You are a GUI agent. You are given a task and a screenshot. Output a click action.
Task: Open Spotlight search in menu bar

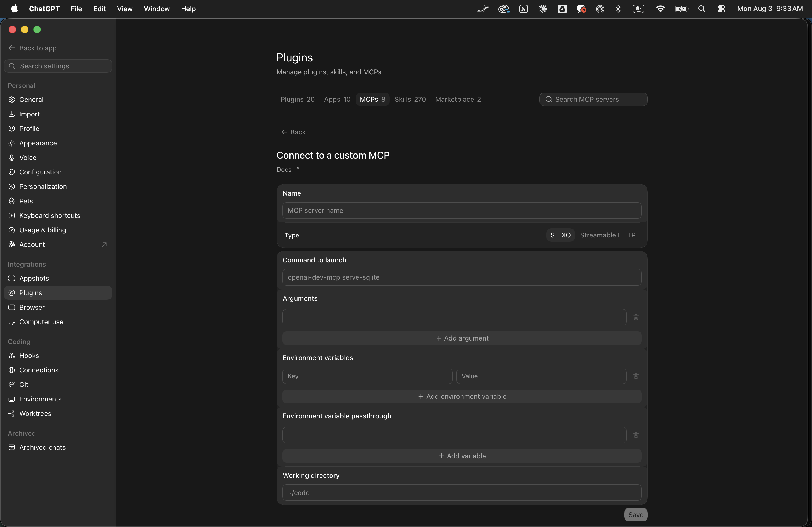pyautogui.click(x=701, y=9)
